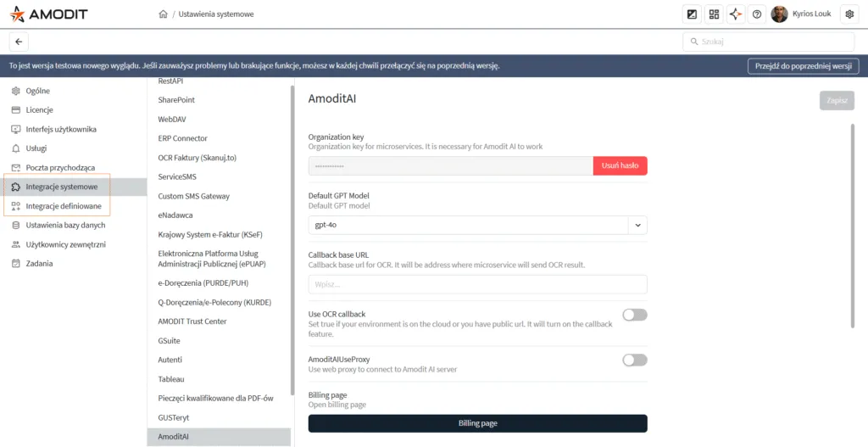
Task: Open the gpt-4o model combo box
Action: point(478,226)
